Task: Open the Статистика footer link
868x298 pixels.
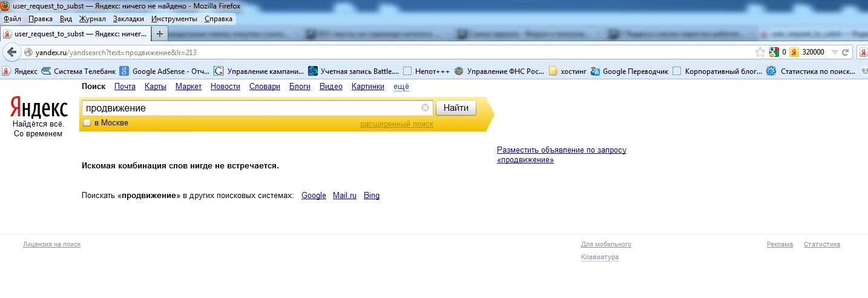Action: coord(821,245)
